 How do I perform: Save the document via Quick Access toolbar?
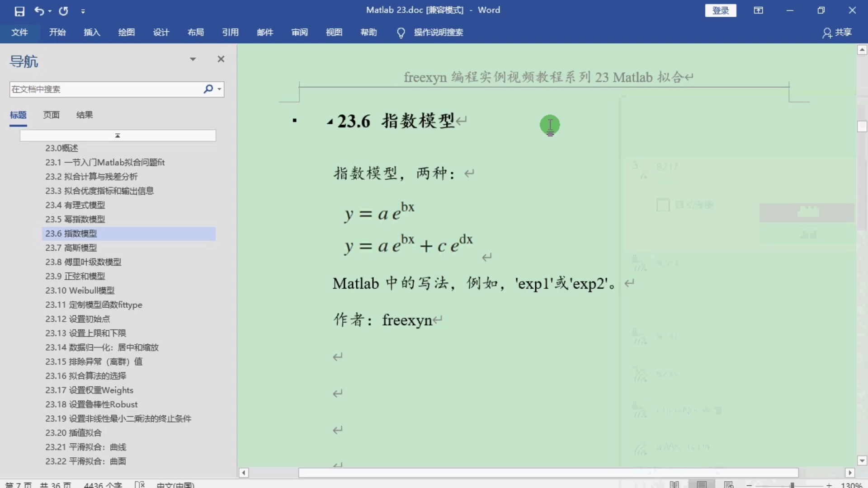(x=19, y=11)
